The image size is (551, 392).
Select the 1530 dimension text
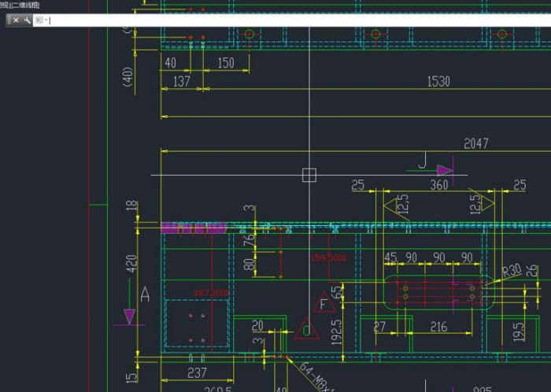click(438, 81)
